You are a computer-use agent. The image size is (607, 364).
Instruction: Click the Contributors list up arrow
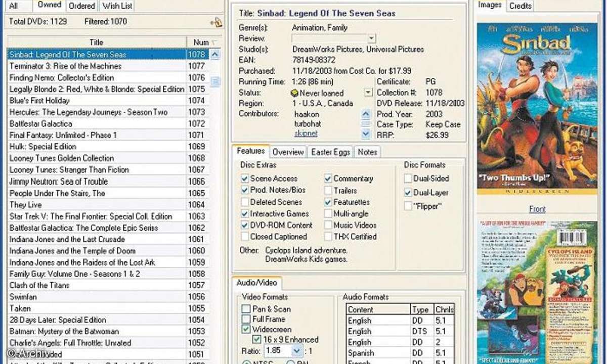(366, 114)
